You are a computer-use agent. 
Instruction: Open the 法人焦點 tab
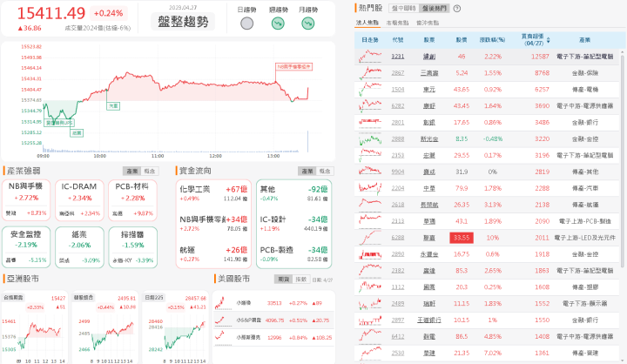coord(367,23)
